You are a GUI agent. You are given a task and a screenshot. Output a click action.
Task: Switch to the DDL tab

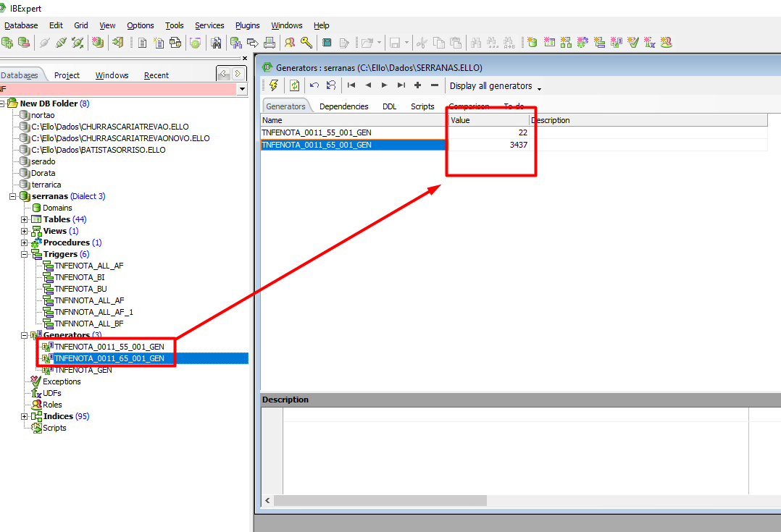[389, 106]
